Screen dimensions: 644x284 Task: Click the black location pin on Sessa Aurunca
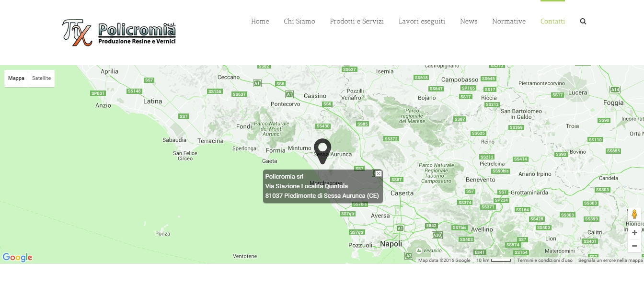[x=322, y=151]
